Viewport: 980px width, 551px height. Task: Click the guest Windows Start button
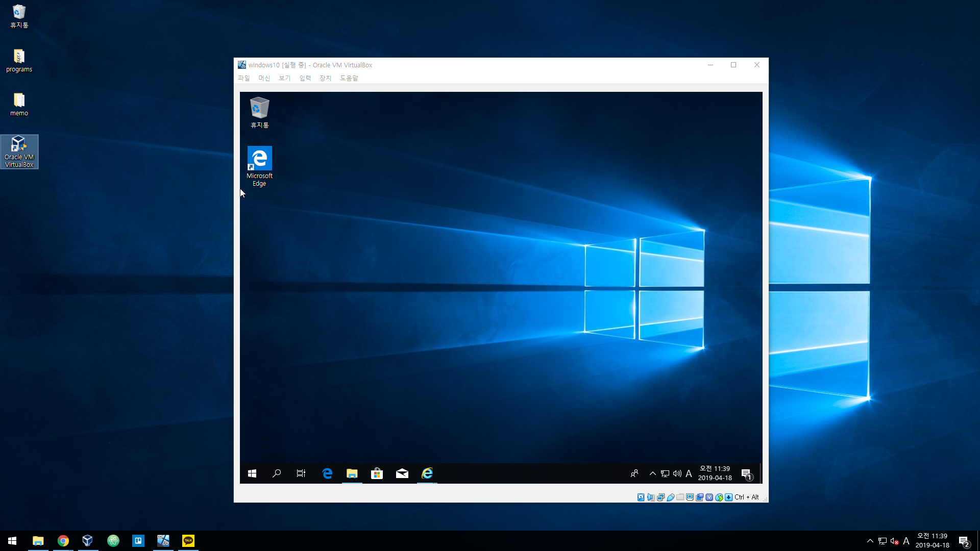[252, 473]
